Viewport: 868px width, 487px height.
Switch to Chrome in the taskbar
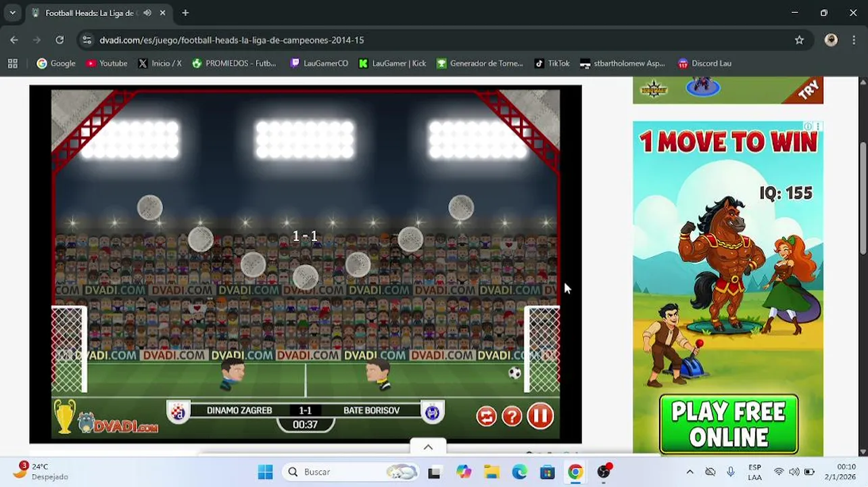[575, 471]
